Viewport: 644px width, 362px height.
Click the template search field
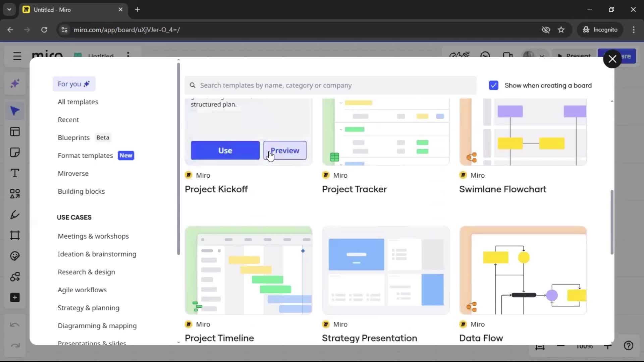pyautogui.click(x=330, y=85)
